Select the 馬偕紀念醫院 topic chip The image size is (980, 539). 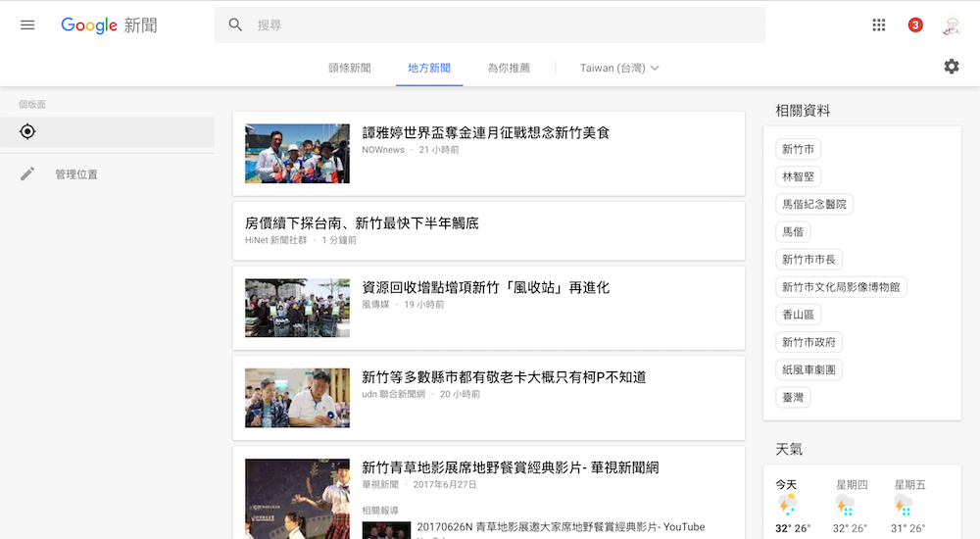pyautogui.click(x=814, y=205)
